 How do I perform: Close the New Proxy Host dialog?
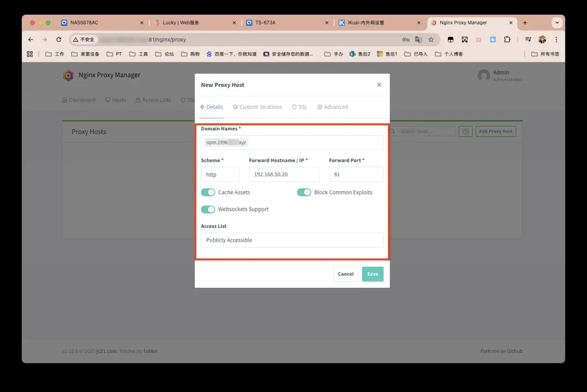coord(379,85)
